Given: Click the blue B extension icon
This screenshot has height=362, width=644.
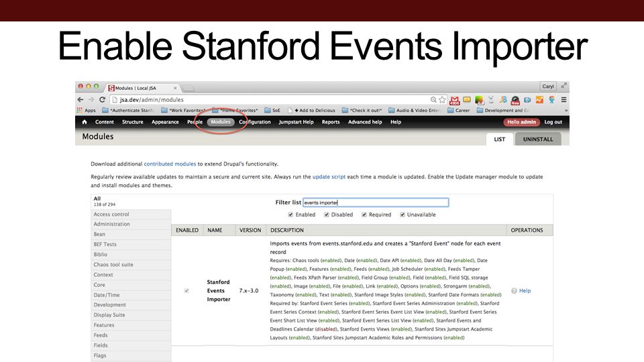Looking at the screenshot, I should tap(527, 100).
